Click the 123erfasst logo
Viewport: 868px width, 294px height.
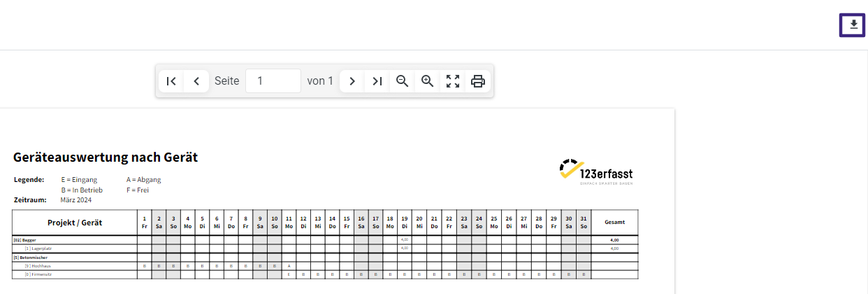pyautogui.click(x=596, y=173)
